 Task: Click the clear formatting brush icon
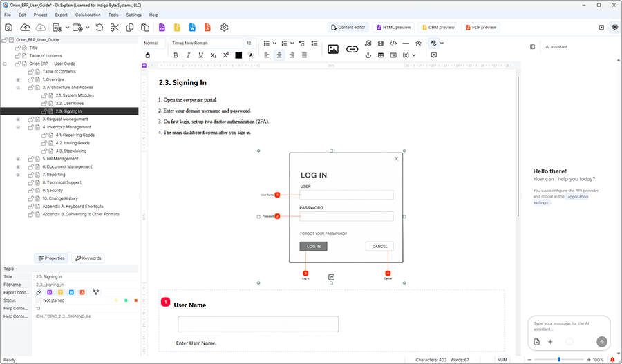(x=148, y=55)
